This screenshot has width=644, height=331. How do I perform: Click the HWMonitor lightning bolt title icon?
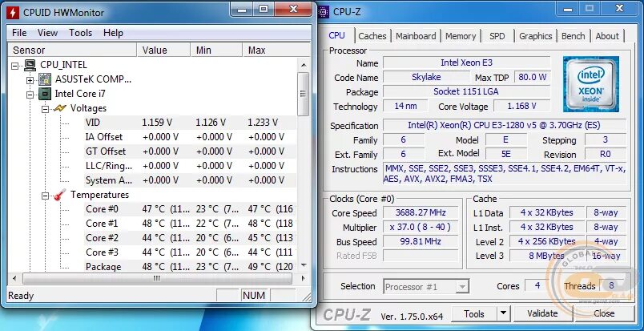(x=13, y=11)
